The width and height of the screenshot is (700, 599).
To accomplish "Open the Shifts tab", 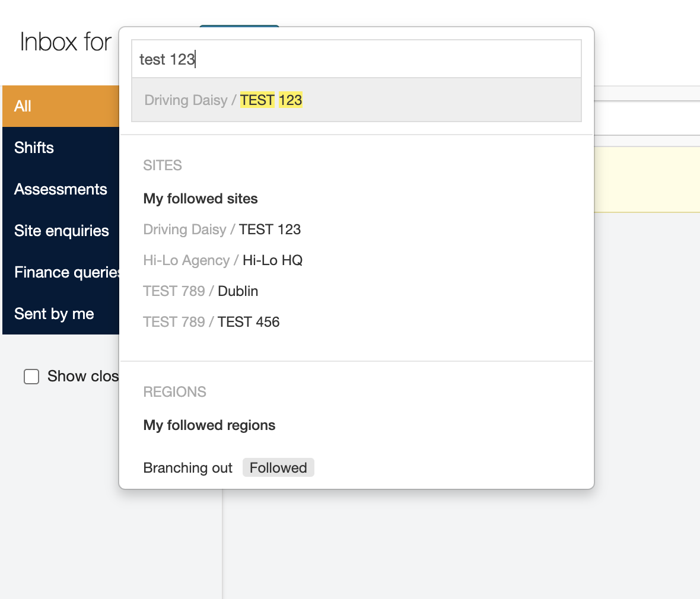I will 61,148.
